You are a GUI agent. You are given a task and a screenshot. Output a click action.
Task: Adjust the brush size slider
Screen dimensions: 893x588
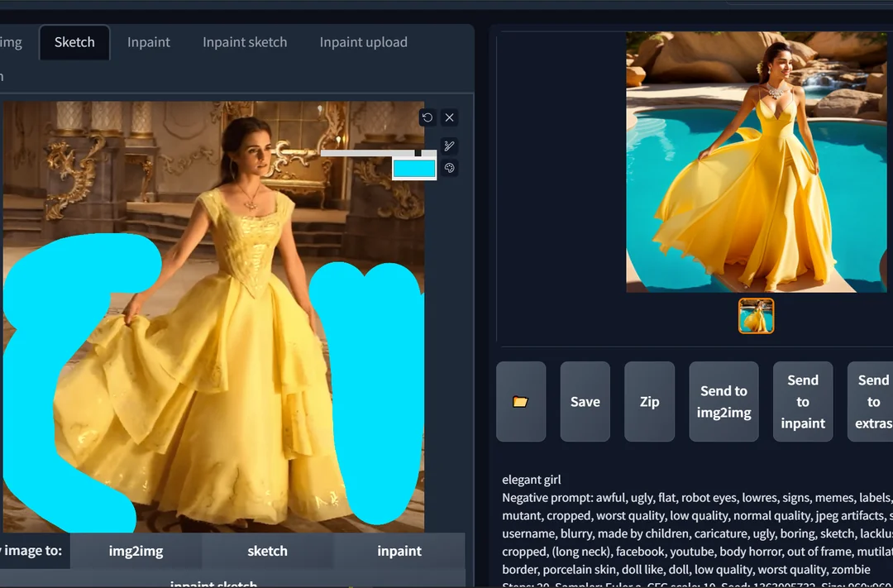click(378, 153)
